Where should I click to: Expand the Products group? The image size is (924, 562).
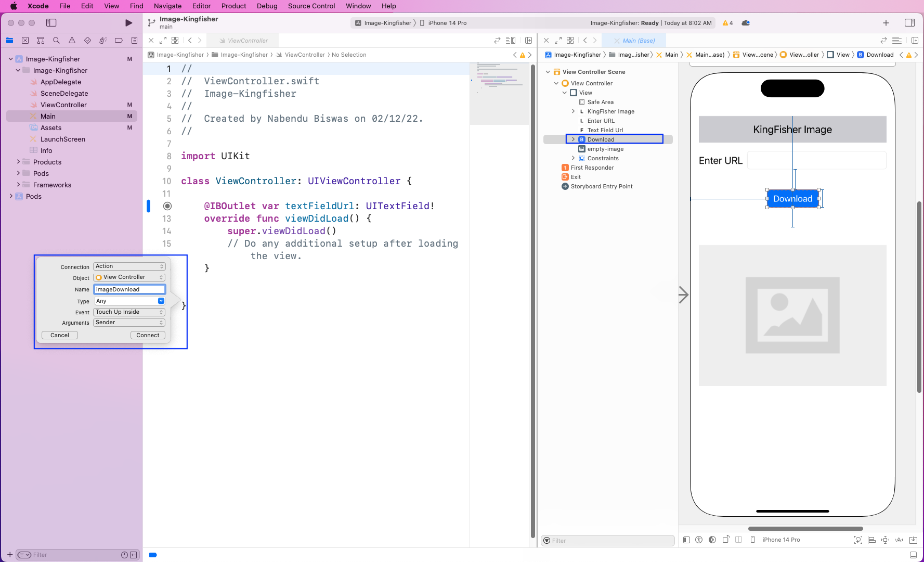(x=19, y=162)
